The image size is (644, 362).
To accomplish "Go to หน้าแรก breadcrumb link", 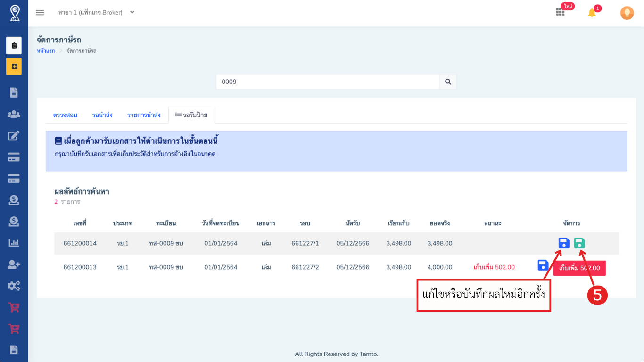I will pyautogui.click(x=46, y=50).
